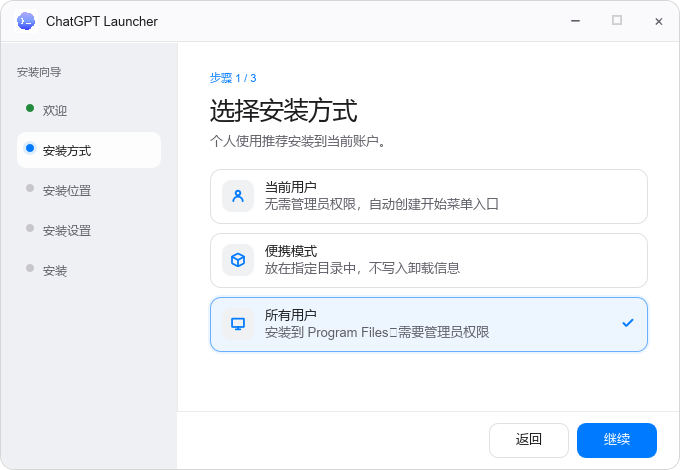Open the 安装方式 step in sidebar
This screenshot has width=680, height=470.
point(89,150)
